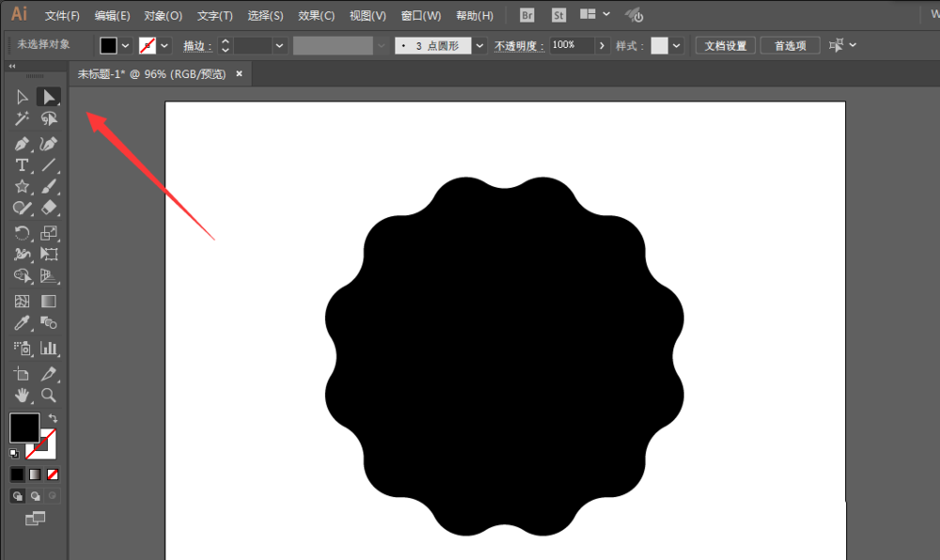This screenshot has width=940, height=560.
Task: Select the Symbol Sprayer tool
Action: tap(22, 348)
